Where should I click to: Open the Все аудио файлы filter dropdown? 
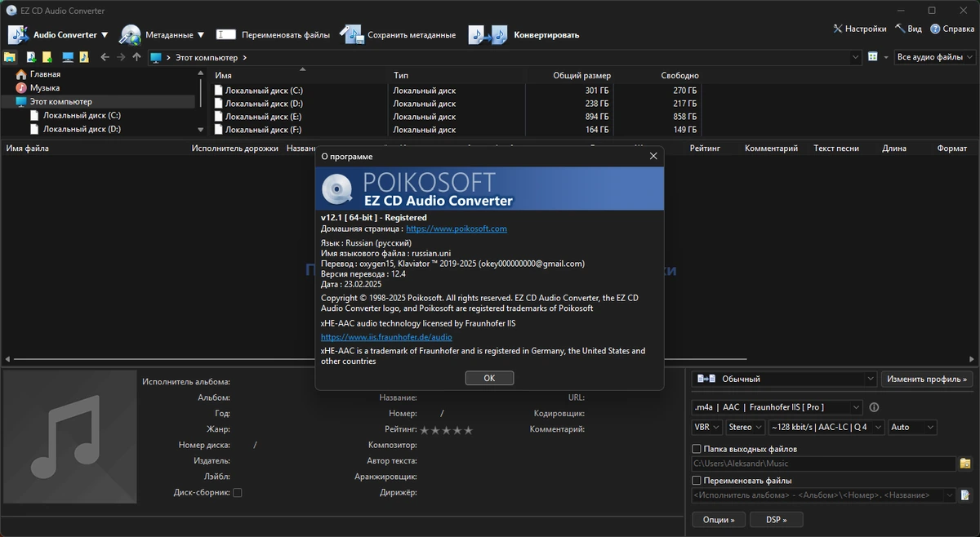coord(935,57)
